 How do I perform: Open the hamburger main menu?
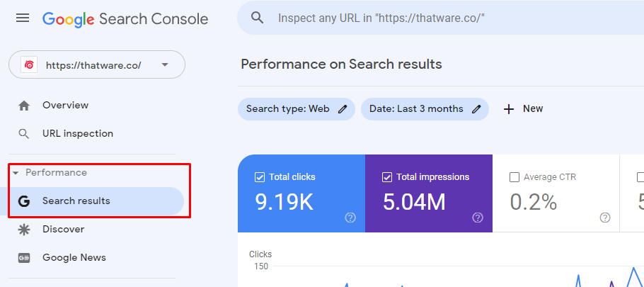23,18
